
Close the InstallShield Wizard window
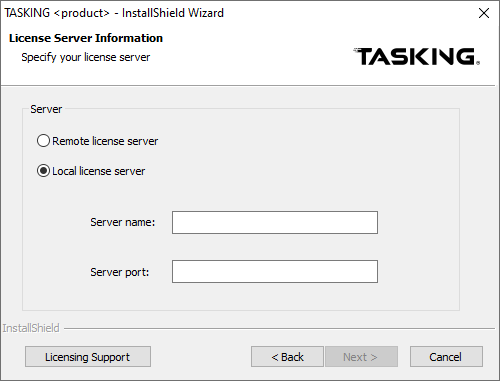(x=484, y=13)
